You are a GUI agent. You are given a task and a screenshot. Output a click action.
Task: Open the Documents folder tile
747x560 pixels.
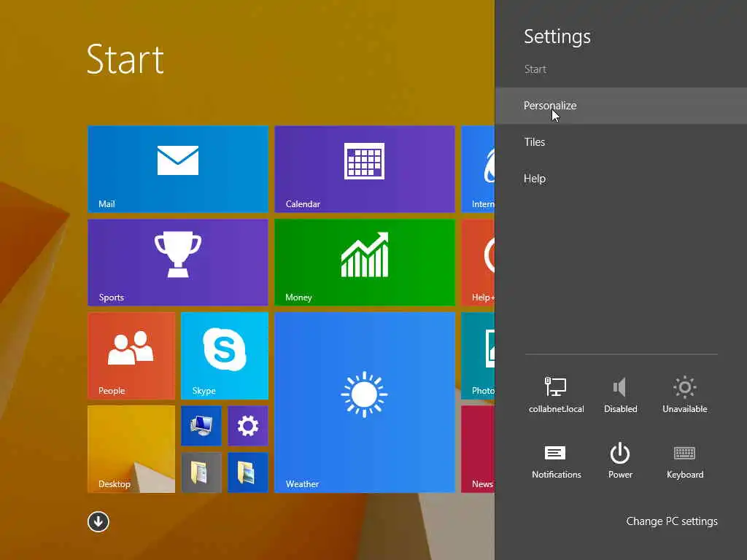point(201,472)
